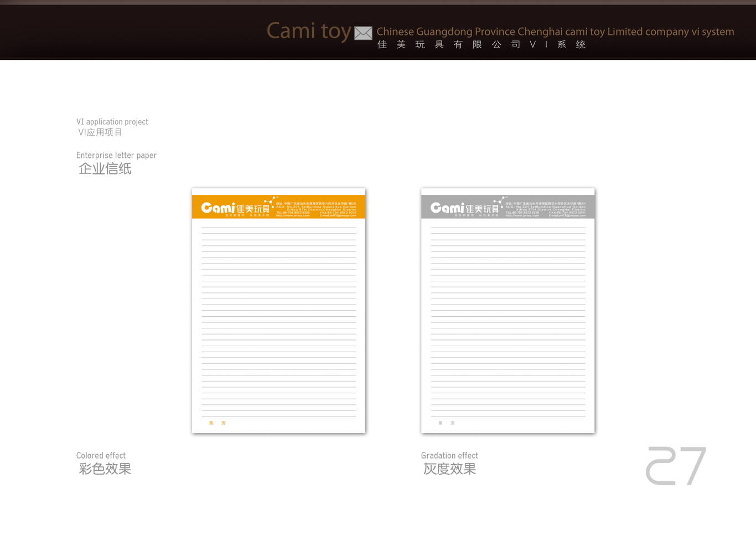This screenshot has height=535, width=756.
Task: Click the 'Enterprise letter paper' label
Action: [x=116, y=156]
